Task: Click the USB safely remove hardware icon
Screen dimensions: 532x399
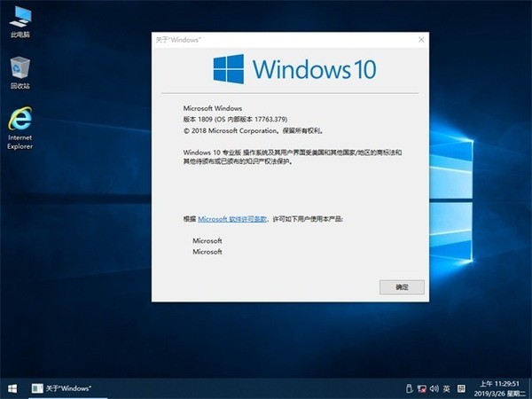Action: pos(406,388)
